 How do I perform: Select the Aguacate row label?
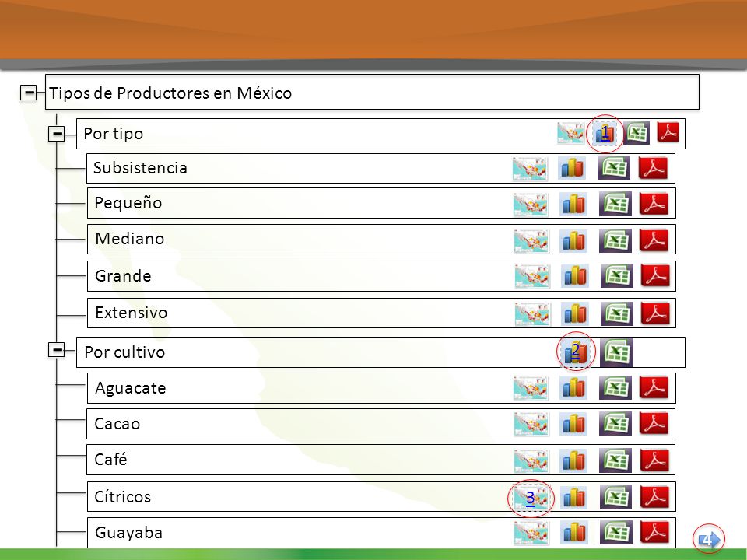tap(131, 388)
